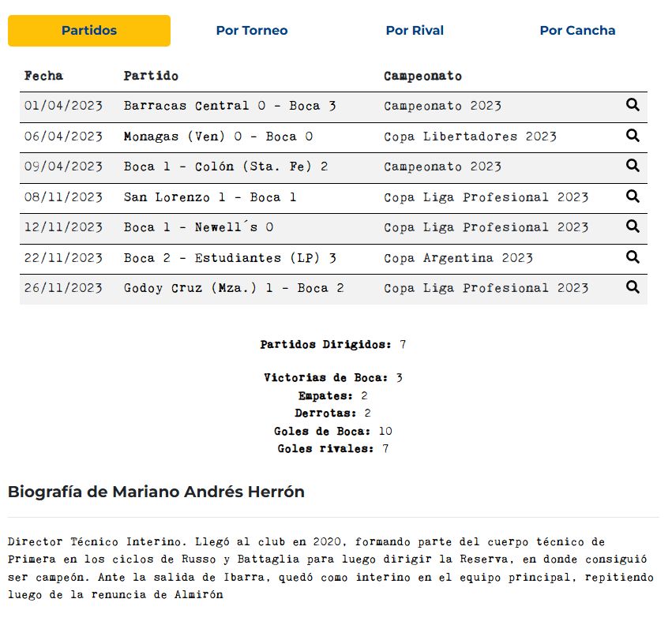Click the Fecha column header

point(43,76)
